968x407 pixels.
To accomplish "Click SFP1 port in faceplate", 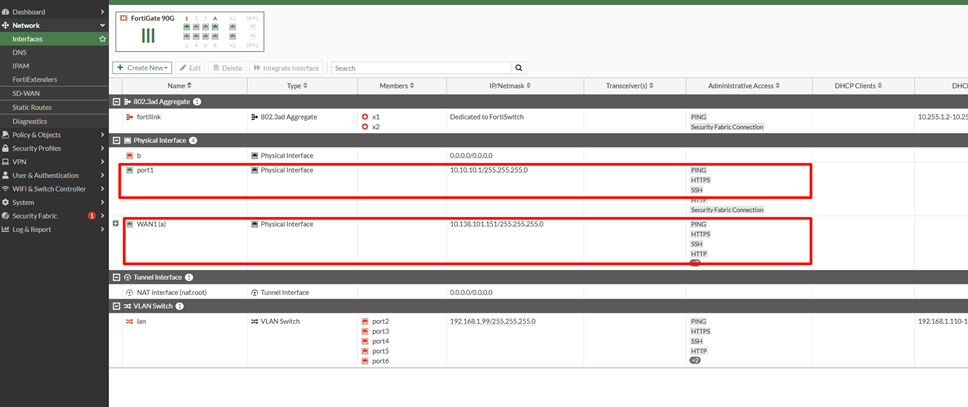I will 252,27.
